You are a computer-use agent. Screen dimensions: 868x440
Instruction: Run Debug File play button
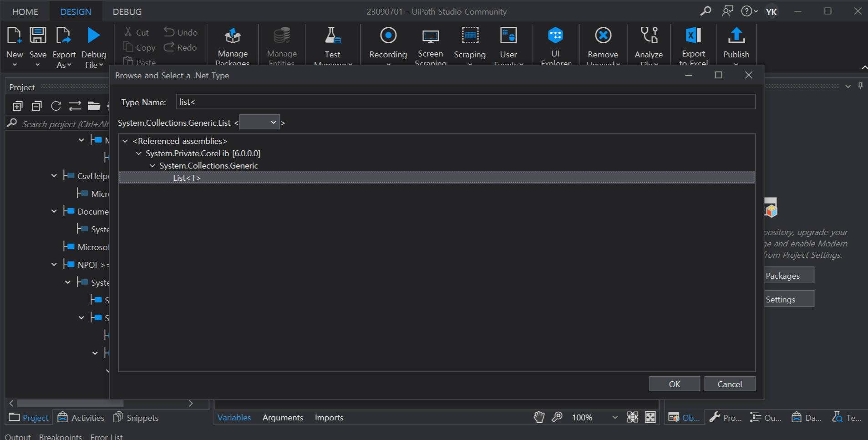pyautogui.click(x=93, y=36)
